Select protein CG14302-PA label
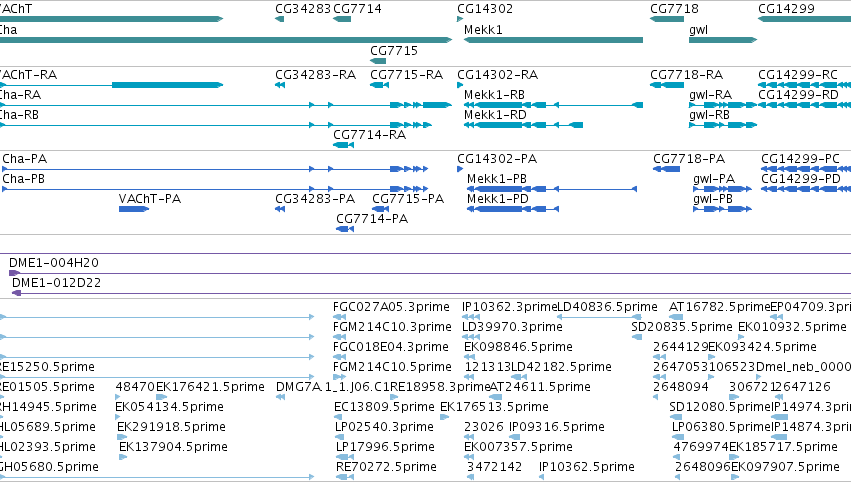Viewport: 851px width, 482px height. (x=497, y=159)
